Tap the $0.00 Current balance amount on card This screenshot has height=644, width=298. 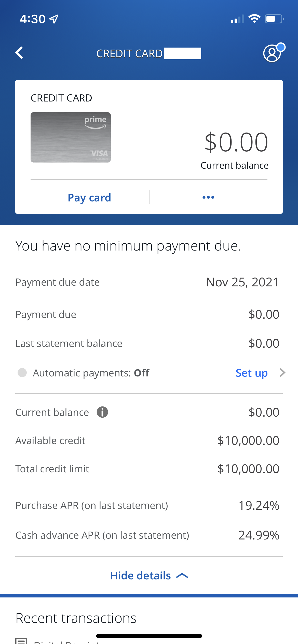click(x=236, y=142)
